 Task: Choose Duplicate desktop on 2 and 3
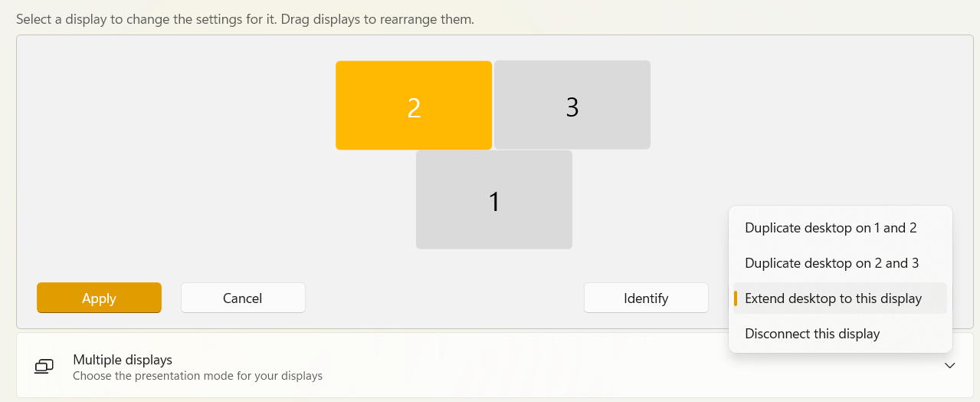[x=831, y=263]
